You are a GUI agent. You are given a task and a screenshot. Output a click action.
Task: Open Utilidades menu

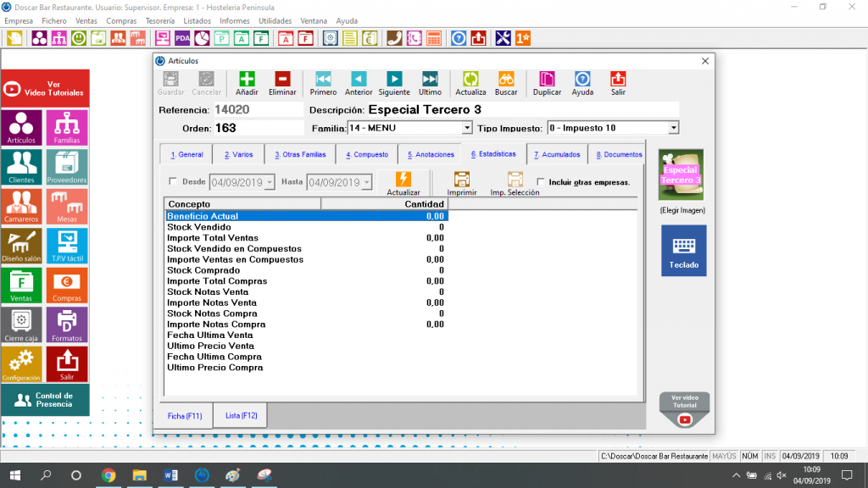(275, 20)
